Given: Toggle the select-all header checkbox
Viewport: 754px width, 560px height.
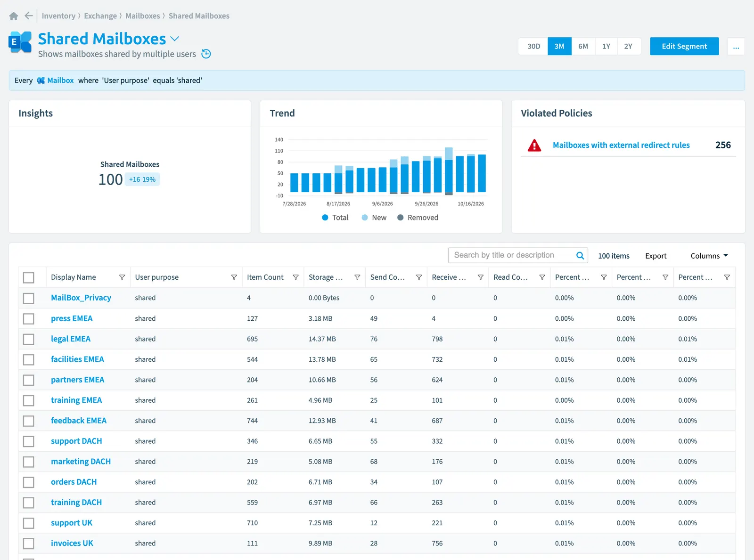Looking at the screenshot, I should pos(29,278).
